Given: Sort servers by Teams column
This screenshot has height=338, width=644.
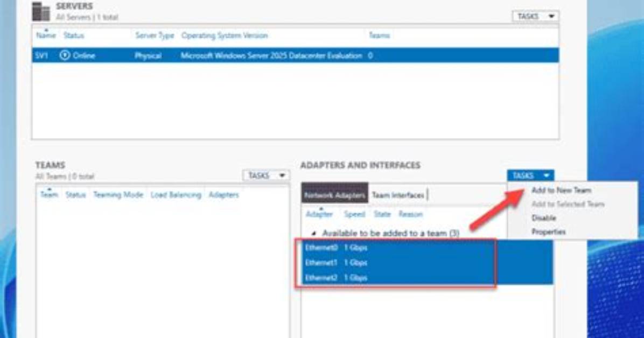Looking at the screenshot, I should (379, 36).
